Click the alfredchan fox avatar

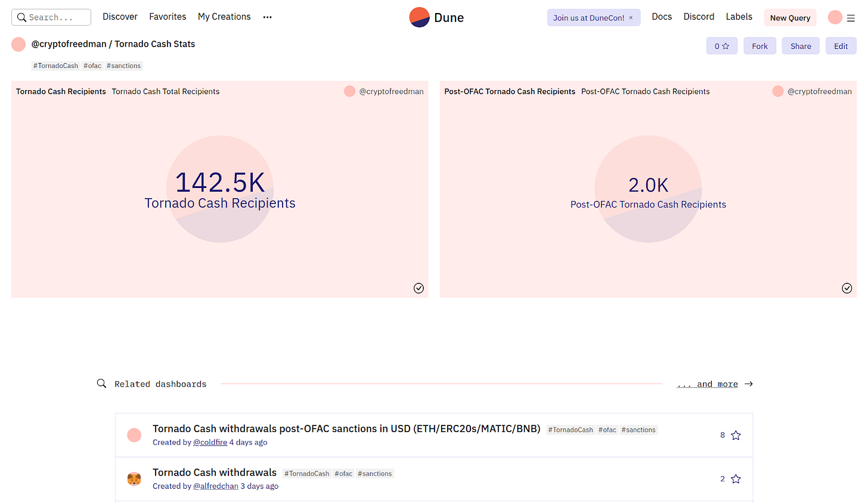134,479
